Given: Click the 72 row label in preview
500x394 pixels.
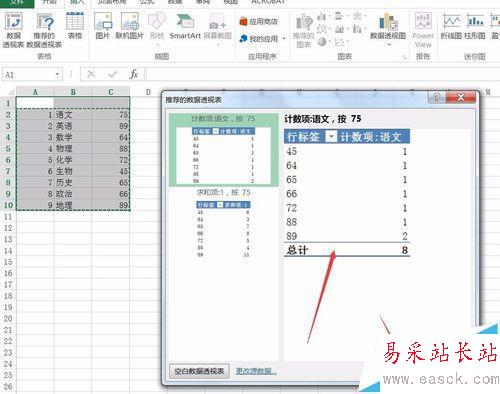Looking at the screenshot, I should coord(292,208).
